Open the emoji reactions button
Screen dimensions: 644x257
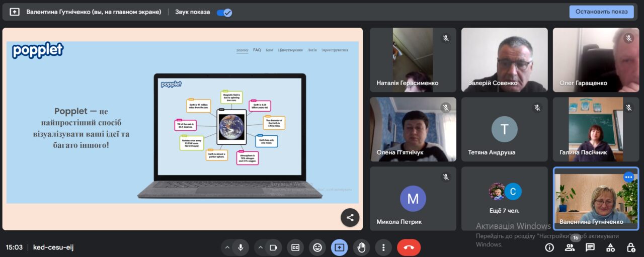pos(317,247)
